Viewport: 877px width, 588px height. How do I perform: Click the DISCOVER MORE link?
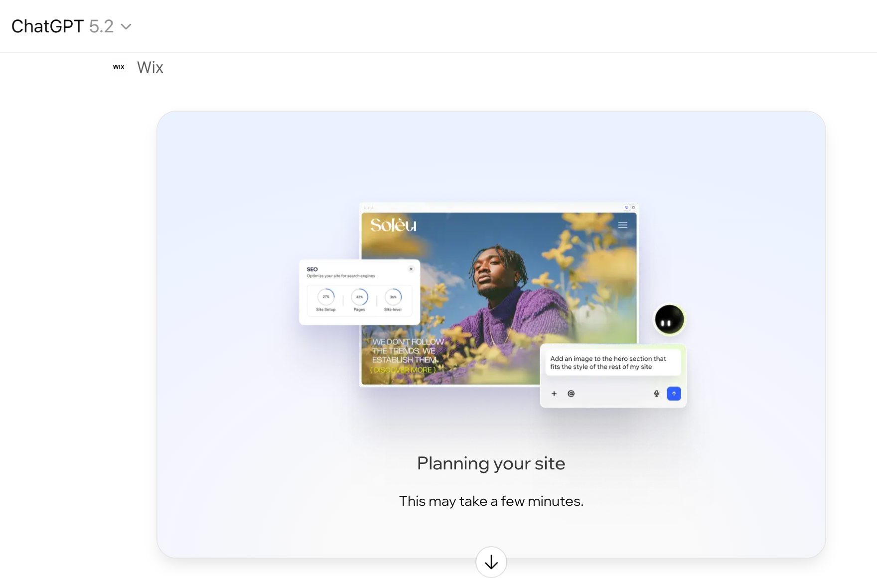click(x=403, y=370)
